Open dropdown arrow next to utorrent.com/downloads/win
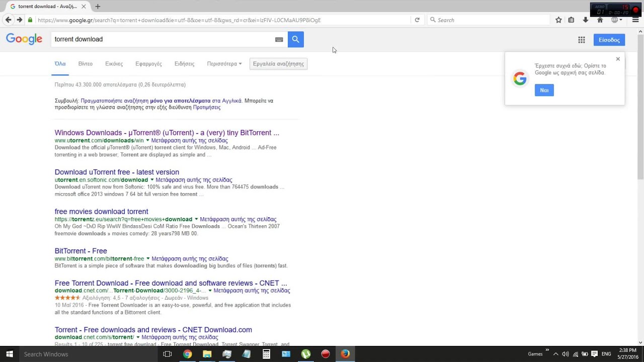This screenshot has width=644, height=362. 147,140
